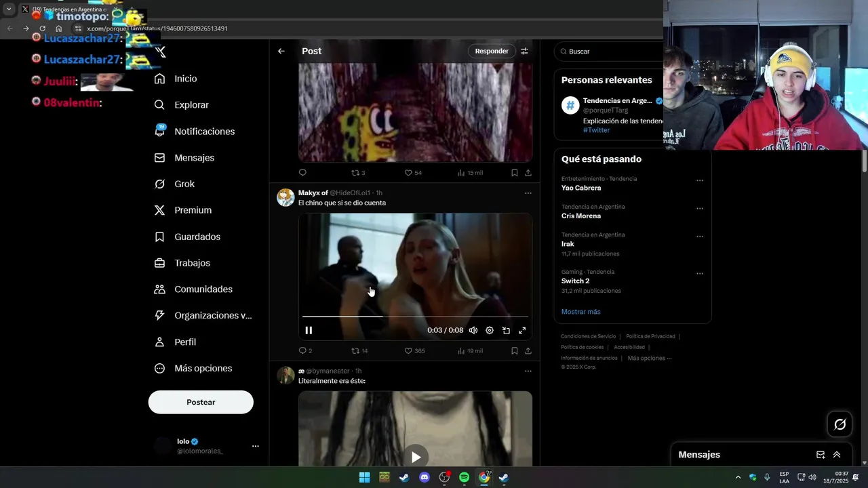Click the Más opciones circle icon
The image size is (868, 488).
[x=159, y=369]
